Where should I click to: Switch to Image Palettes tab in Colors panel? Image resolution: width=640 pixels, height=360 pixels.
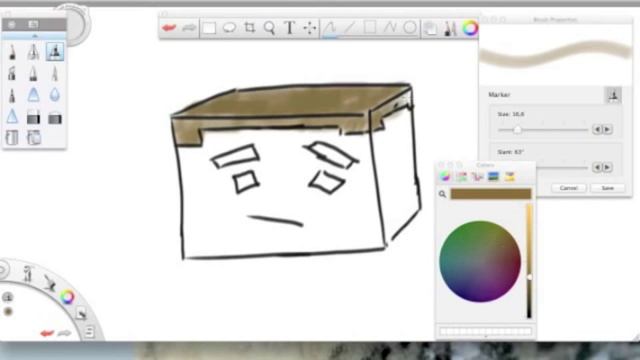(x=493, y=176)
